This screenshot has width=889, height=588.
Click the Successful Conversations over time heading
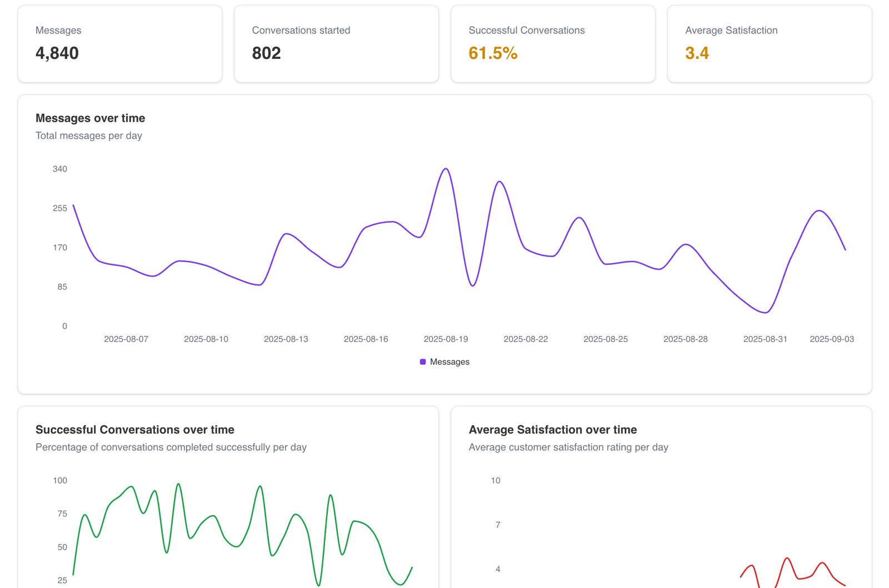point(135,430)
